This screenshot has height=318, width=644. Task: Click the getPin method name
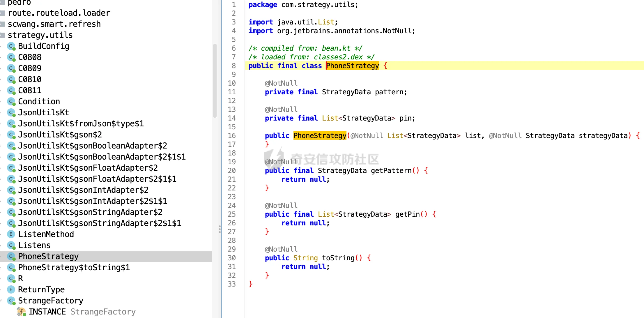pyautogui.click(x=407, y=214)
